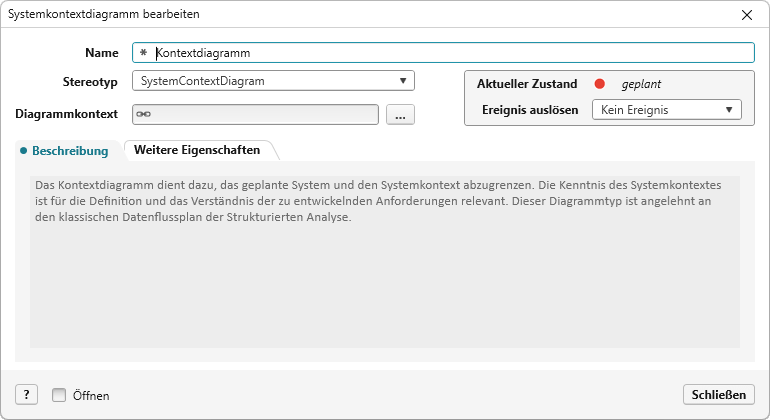
Task: Click into the Name input field
Action: (x=450, y=53)
